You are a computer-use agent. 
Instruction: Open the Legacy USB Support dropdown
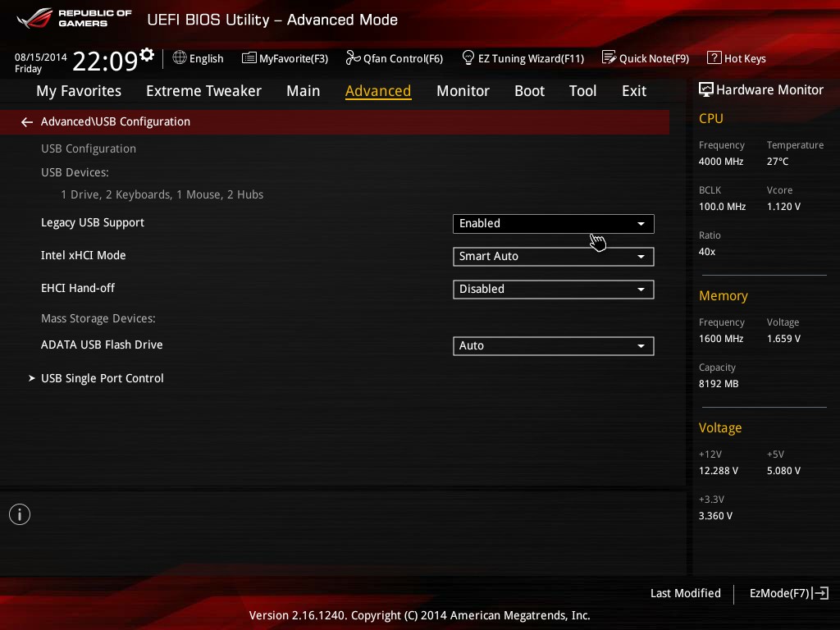554,224
